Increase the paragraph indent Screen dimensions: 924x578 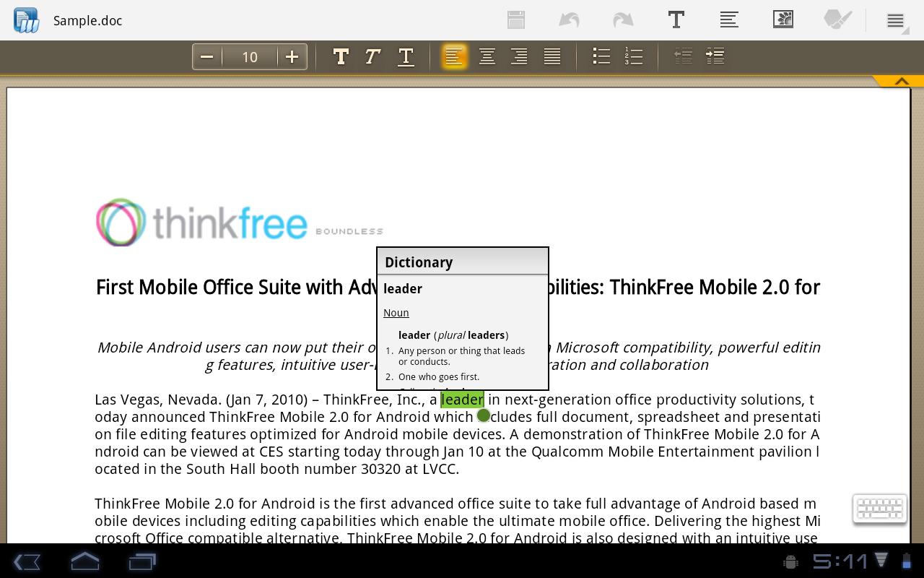point(715,56)
